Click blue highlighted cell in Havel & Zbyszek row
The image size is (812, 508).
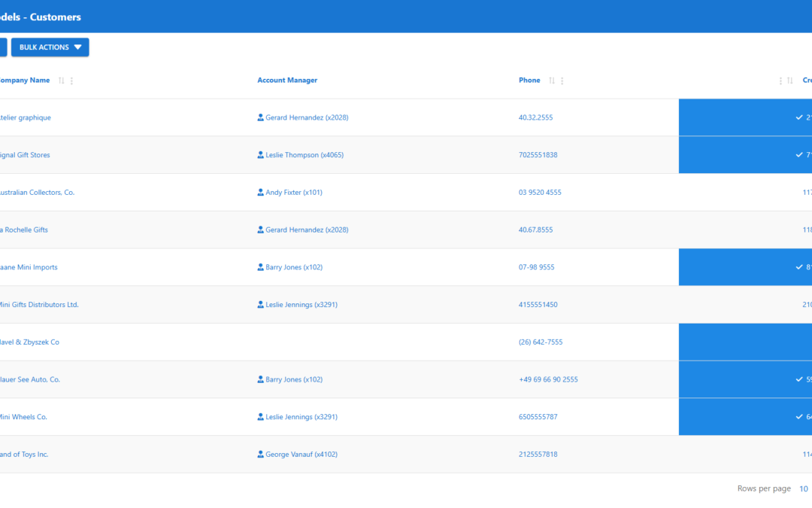coord(745,342)
